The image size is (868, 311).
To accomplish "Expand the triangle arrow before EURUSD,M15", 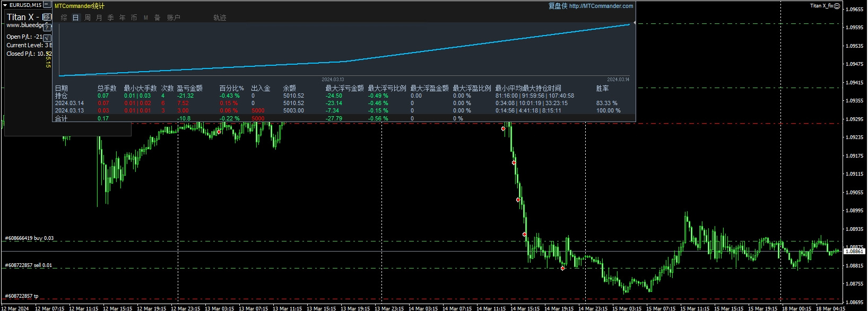I will [5, 5].
